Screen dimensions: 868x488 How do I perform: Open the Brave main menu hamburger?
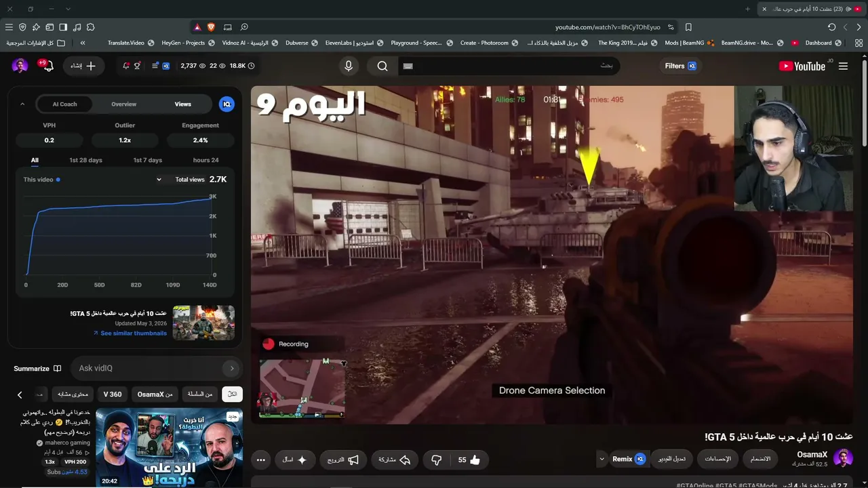pos(9,27)
